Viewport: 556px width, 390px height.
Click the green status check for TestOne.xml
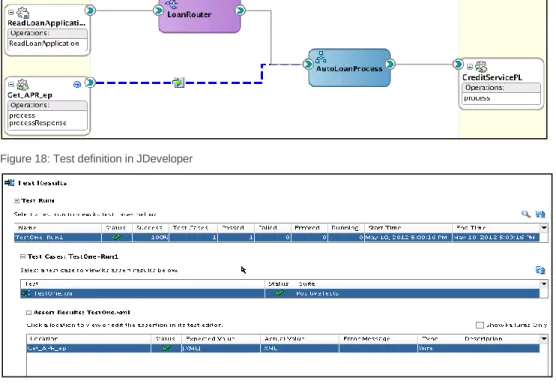pos(279,293)
